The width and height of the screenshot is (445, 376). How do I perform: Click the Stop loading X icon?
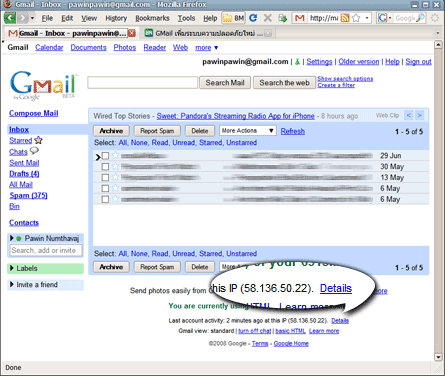click(267, 18)
